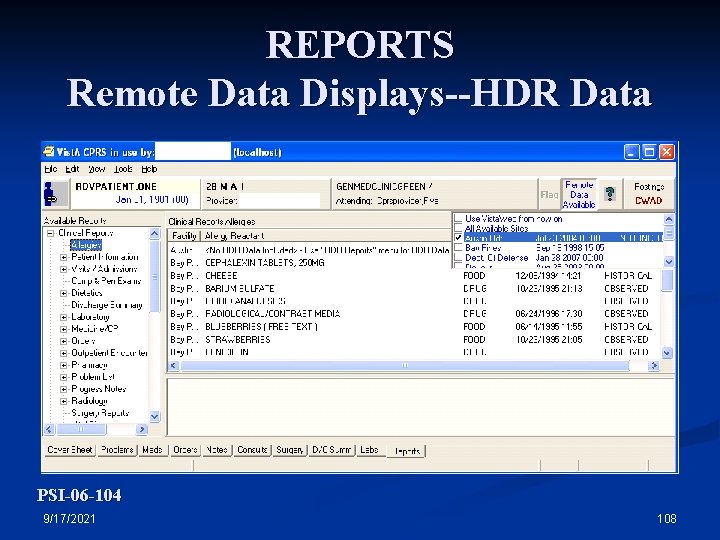Viewport: 720px width, 540px height.
Task: Expand the Laboratory reports node
Action: click(x=64, y=317)
